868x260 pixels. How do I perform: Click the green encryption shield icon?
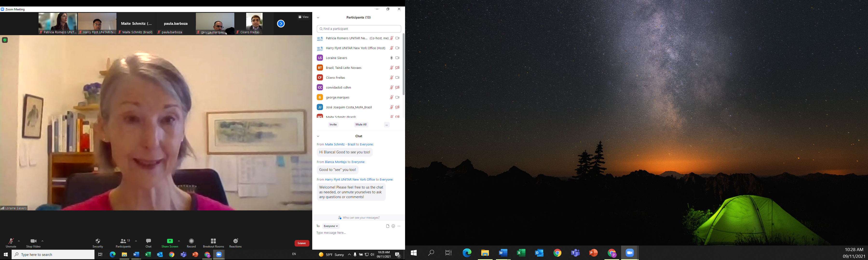(x=5, y=40)
